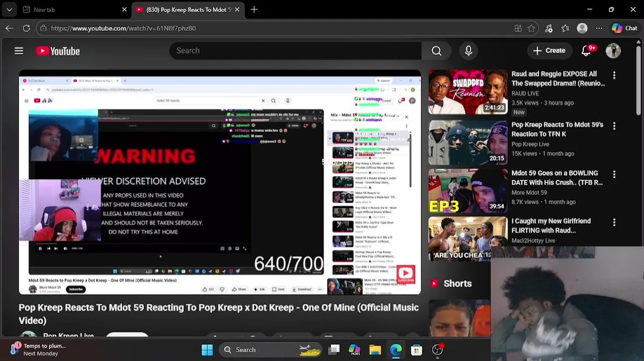Open the browser profile icon
The height and width of the screenshot is (361, 644).
(x=582, y=29)
